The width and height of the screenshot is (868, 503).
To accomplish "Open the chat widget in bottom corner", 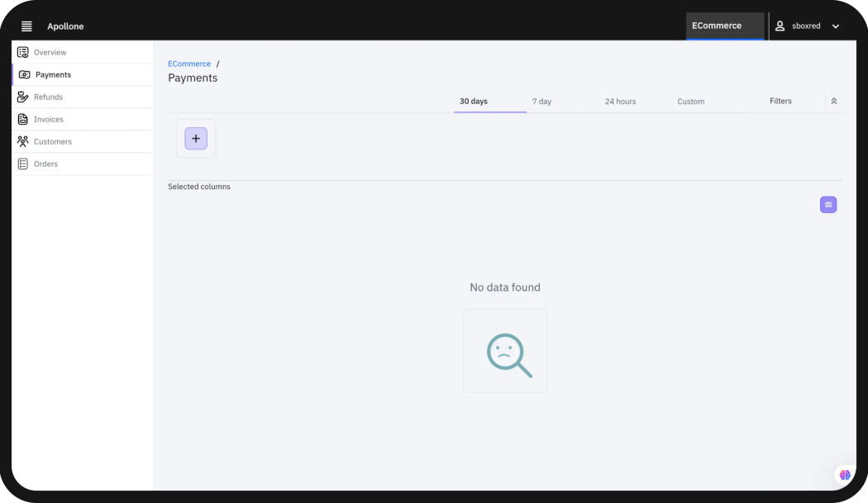I will 844,474.
